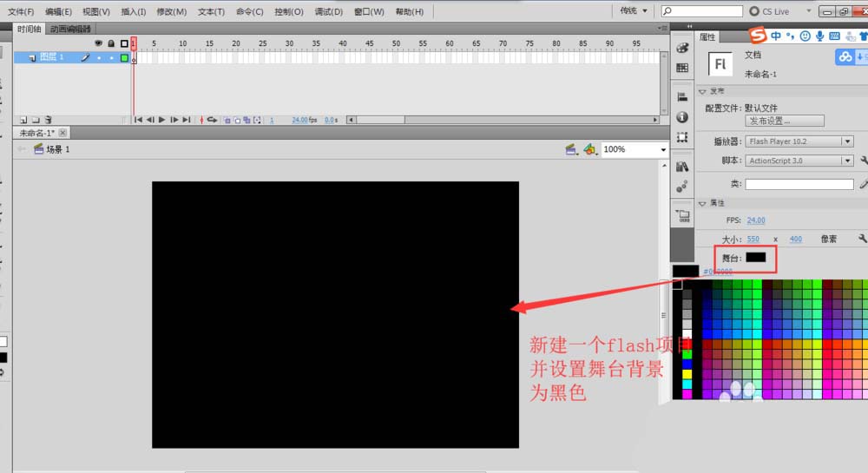This screenshot has width=868, height=473.
Task: Open the Edit Symbols icon near zoom
Action: pyautogui.click(x=590, y=148)
